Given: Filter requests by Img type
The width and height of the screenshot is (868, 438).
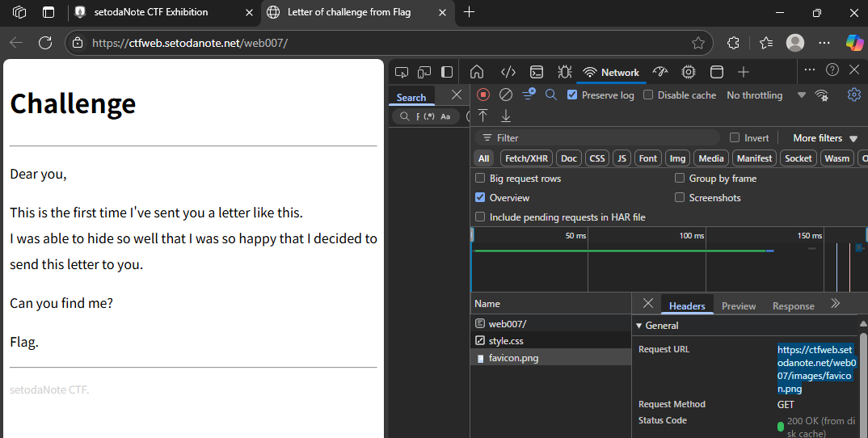Looking at the screenshot, I should pos(677,158).
